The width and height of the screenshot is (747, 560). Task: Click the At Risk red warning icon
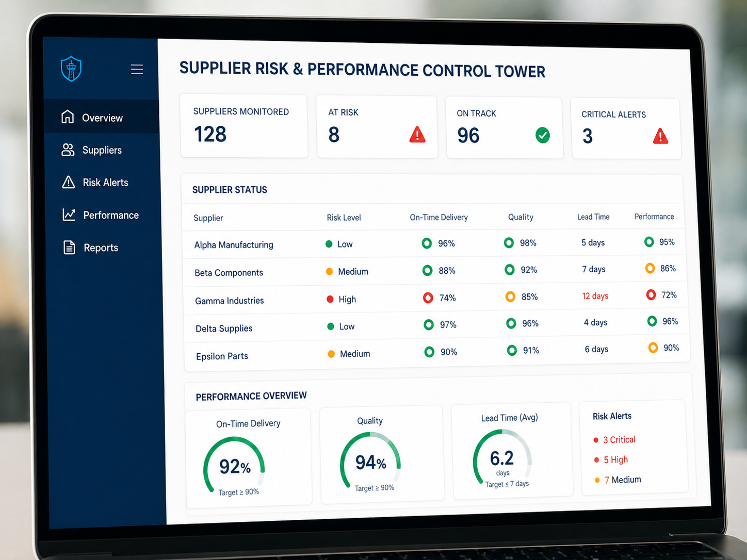click(x=417, y=135)
